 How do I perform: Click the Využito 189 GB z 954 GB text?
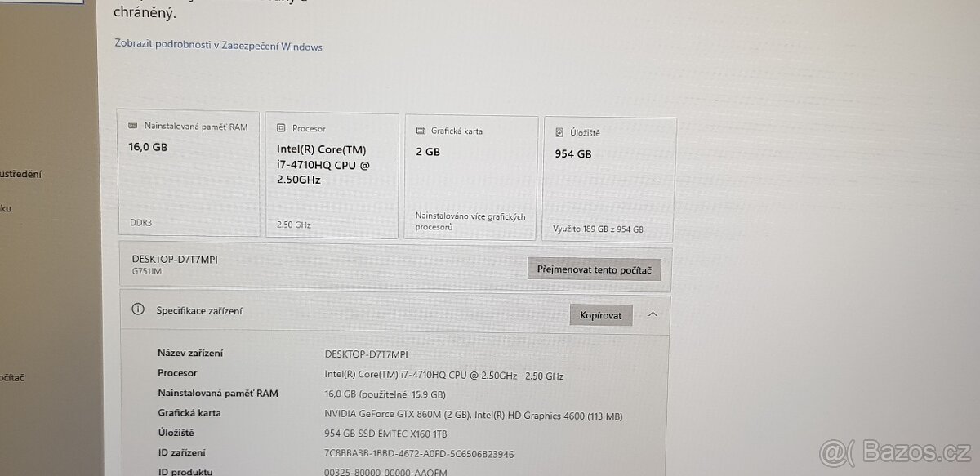click(x=598, y=229)
